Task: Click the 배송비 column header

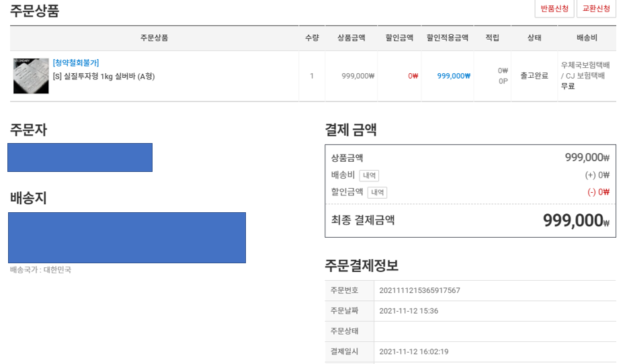Action: pos(587,38)
